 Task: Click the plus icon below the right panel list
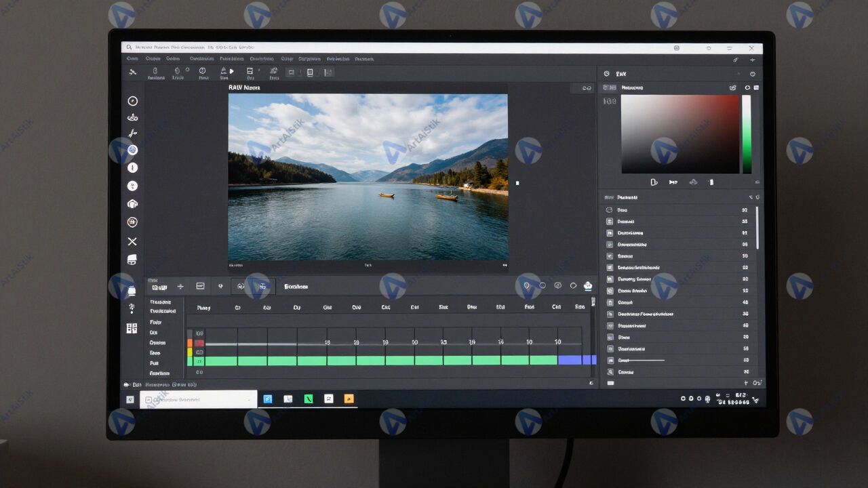click(x=746, y=383)
